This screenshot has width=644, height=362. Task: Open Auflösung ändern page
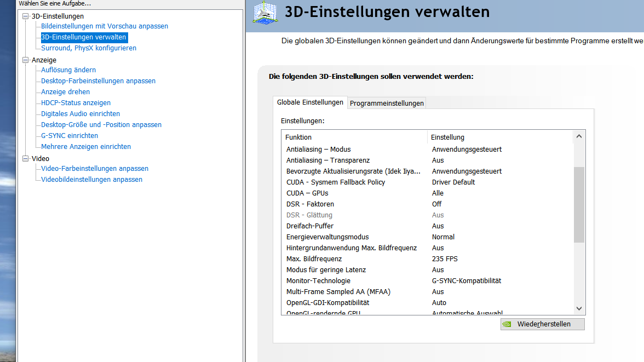68,70
